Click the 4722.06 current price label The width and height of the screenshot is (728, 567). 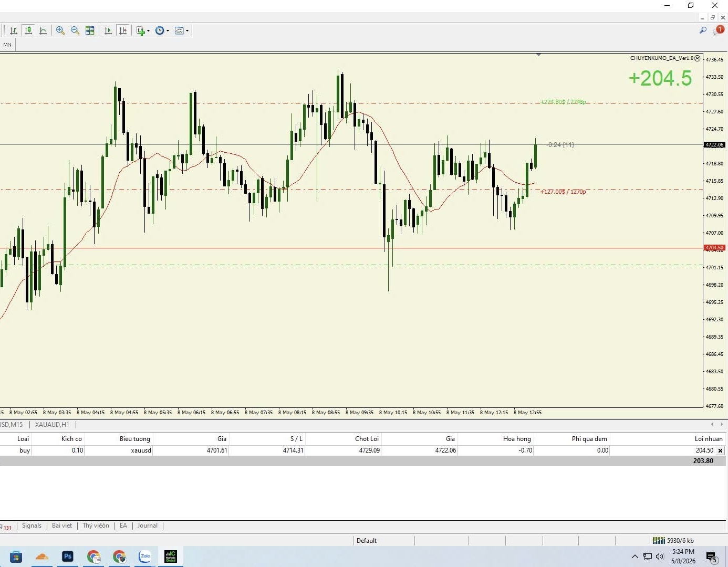(x=714, y=145)
